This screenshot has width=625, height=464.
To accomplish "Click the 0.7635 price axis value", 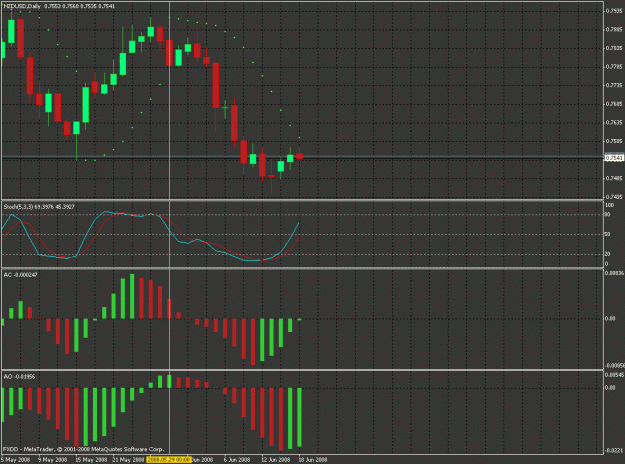I will 614,122.
